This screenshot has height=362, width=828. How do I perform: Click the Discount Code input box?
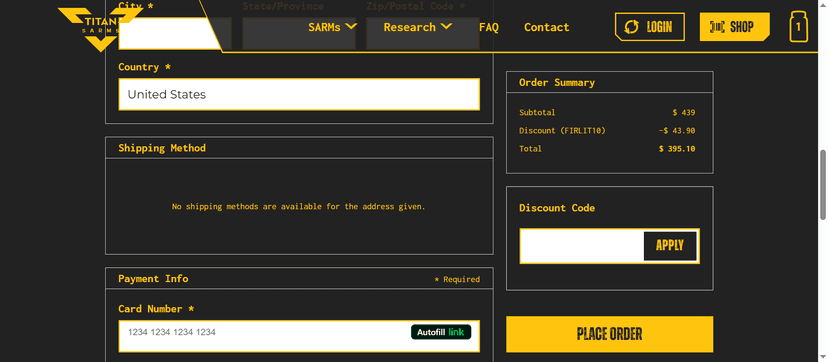[581, 246]
